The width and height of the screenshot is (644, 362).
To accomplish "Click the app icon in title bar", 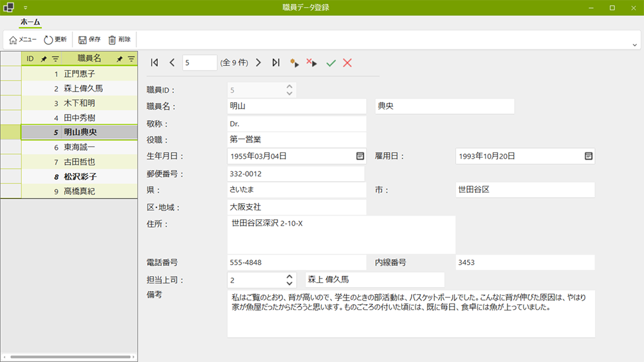I will pos(9,8).
